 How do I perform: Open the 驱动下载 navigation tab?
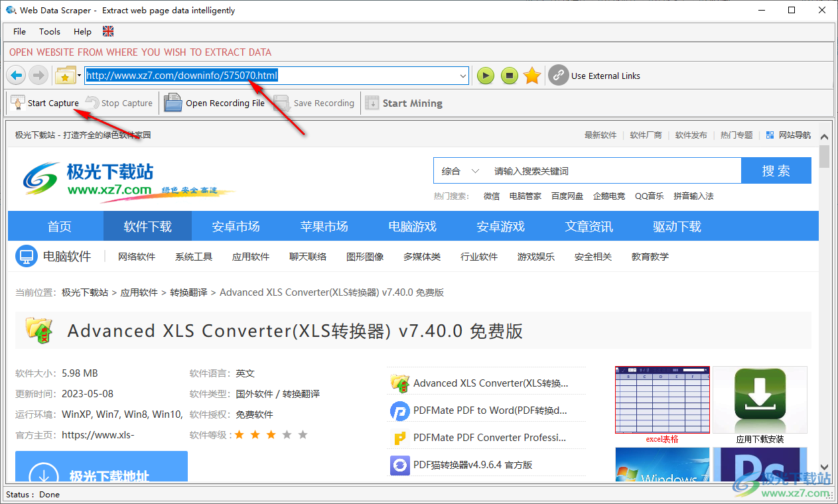pyautogui.click(x=677, y=226)
